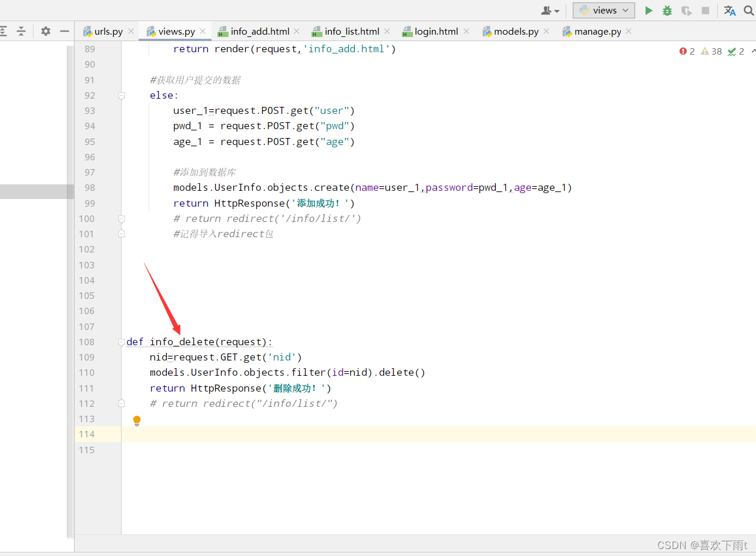
Task: Close the views.py tab
Action: (203, 32)
